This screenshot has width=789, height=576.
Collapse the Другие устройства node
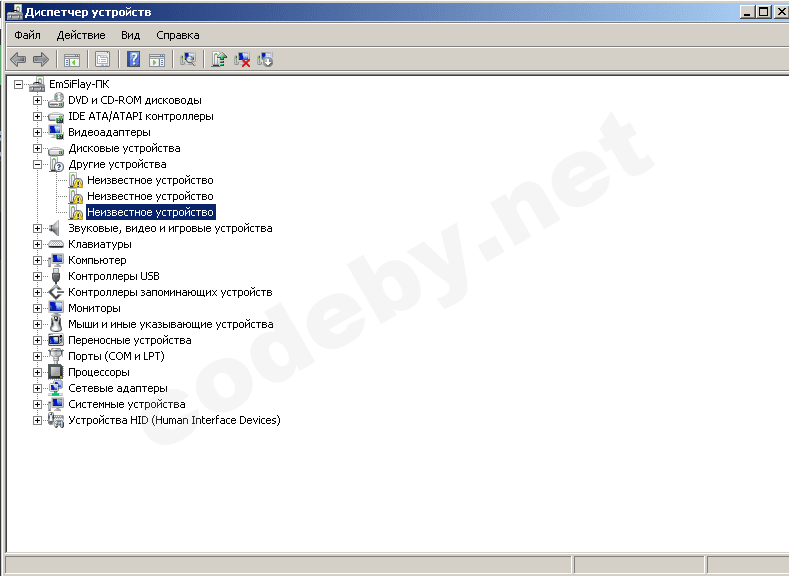[x=37, y=164]
